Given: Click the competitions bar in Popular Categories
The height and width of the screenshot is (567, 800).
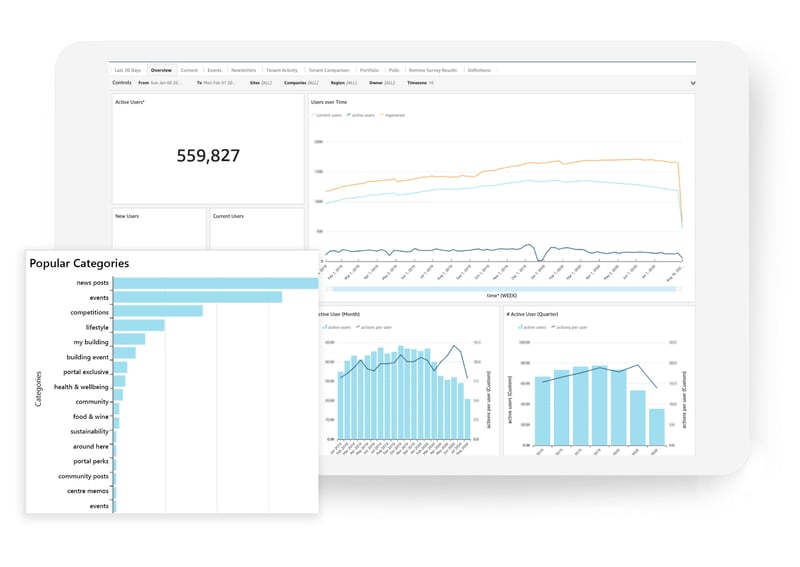Looking at the screenshot, I should 158,311.
